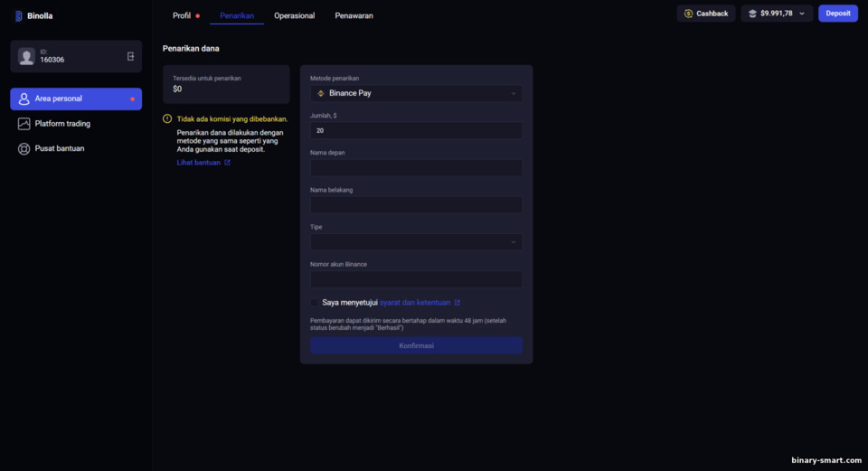Click the yellow info warning icon

click(x=167, y=118)
